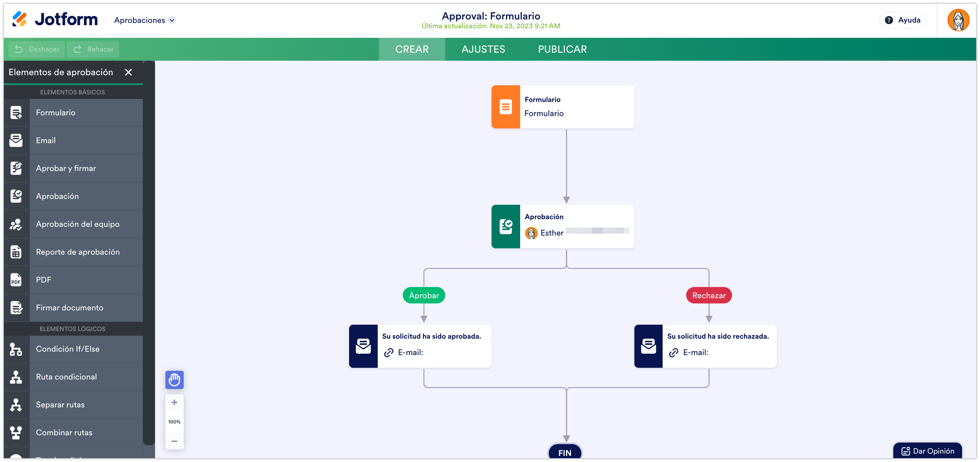Click the Separar rutas icon
The width and height of the screenshot is (980, 462).
click(16, 405)
